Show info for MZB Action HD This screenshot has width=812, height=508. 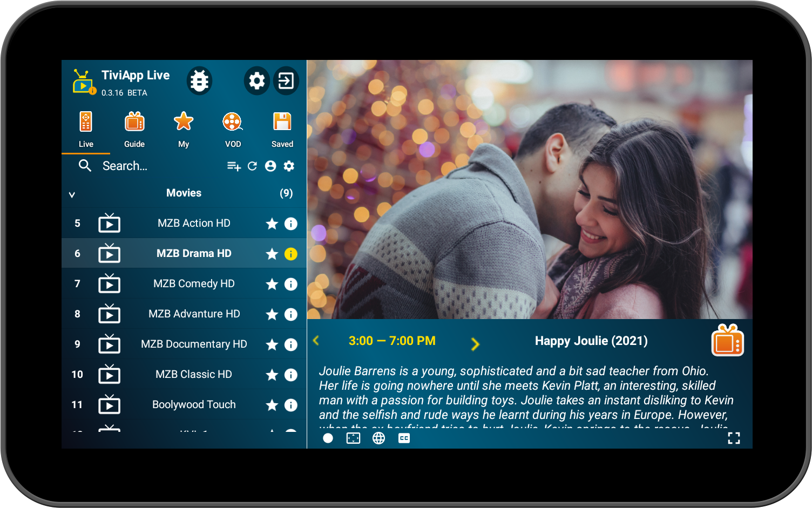291,223
